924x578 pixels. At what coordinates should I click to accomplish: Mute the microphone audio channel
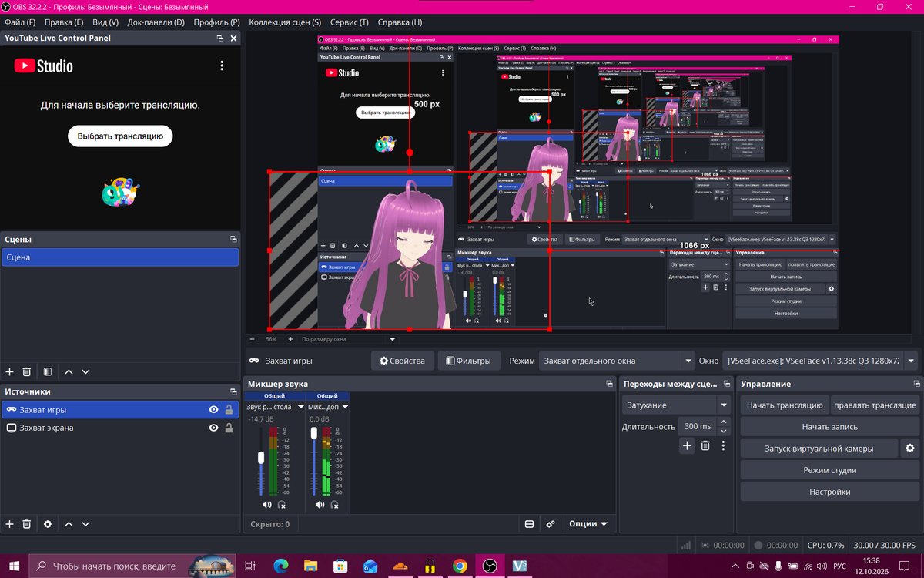(x=320, y=505)
